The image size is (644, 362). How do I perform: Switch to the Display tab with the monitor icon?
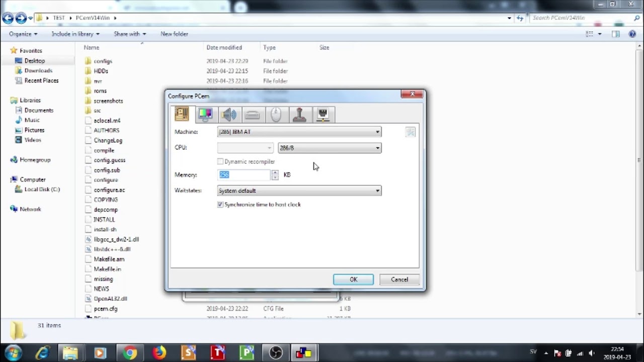click(205, 114)
